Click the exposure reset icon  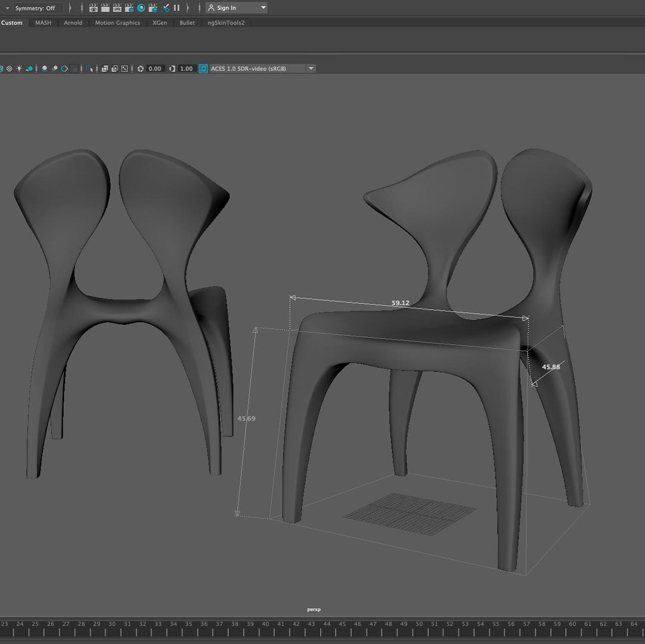(x=141, y=69)
